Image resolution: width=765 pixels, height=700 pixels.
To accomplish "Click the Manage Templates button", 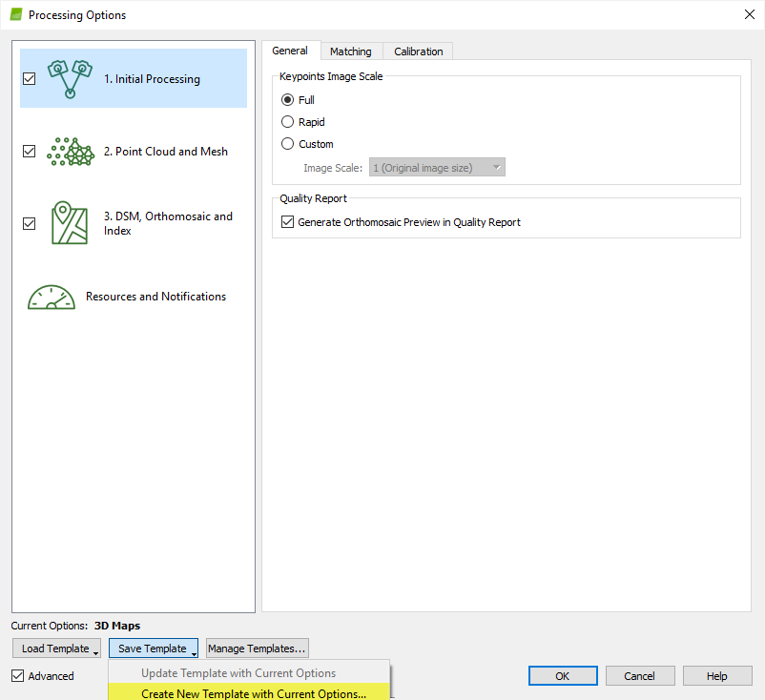I will coord(257,649).
